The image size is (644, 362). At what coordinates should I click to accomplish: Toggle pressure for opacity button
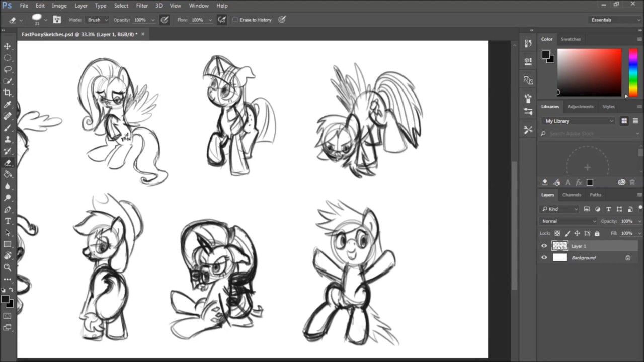pyautogui.click(x=164, y=20)
